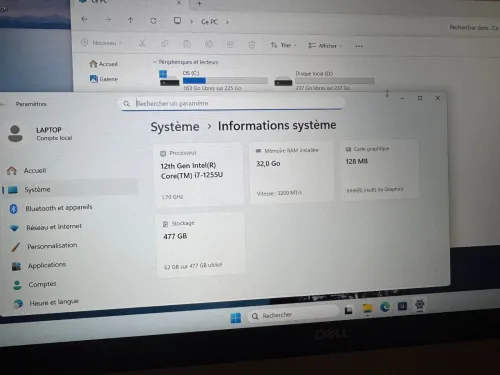Viewport: 500px width, 375px height.
Task: Open the Afficher view dropdown
Action: (325, 46)
